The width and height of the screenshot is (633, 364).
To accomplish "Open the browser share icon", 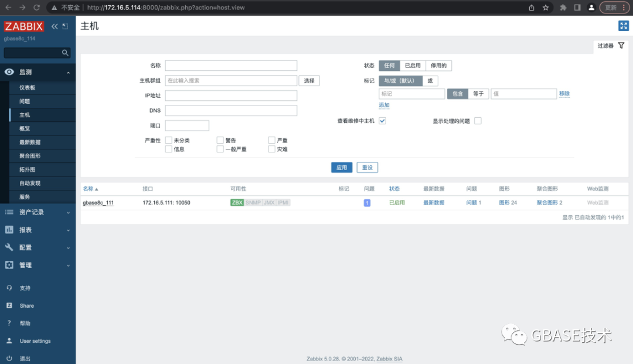I will coord(531,8).
